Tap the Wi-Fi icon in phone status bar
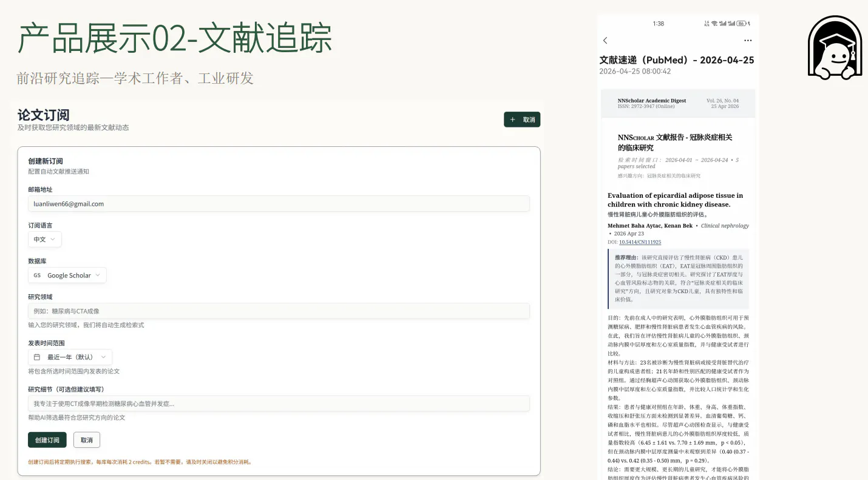This screenshot has width=868, height=480. coord(715,24)
